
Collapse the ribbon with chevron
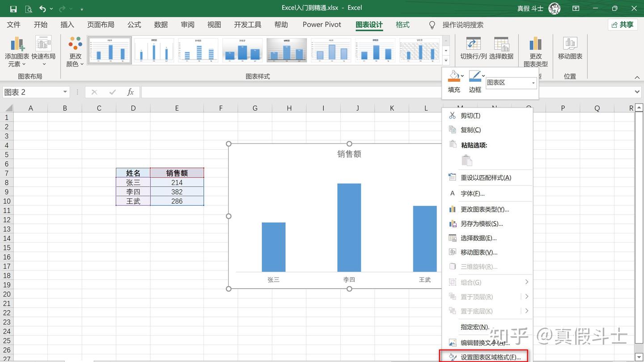click(x=637, y=77)
